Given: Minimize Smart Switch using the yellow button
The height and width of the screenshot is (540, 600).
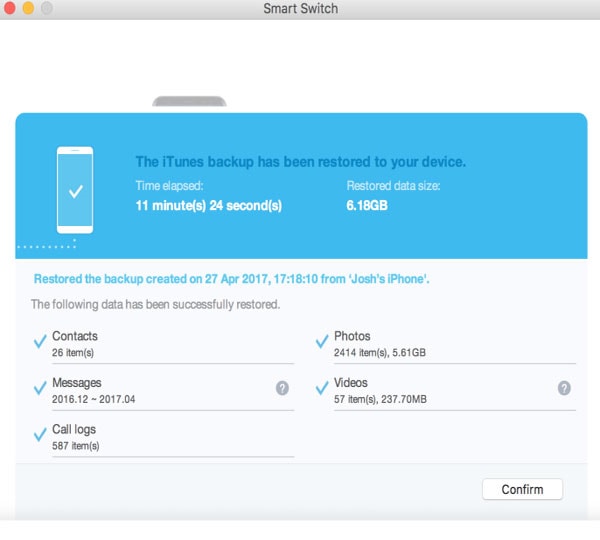Looking at the screenshot, I should point(28,8).
